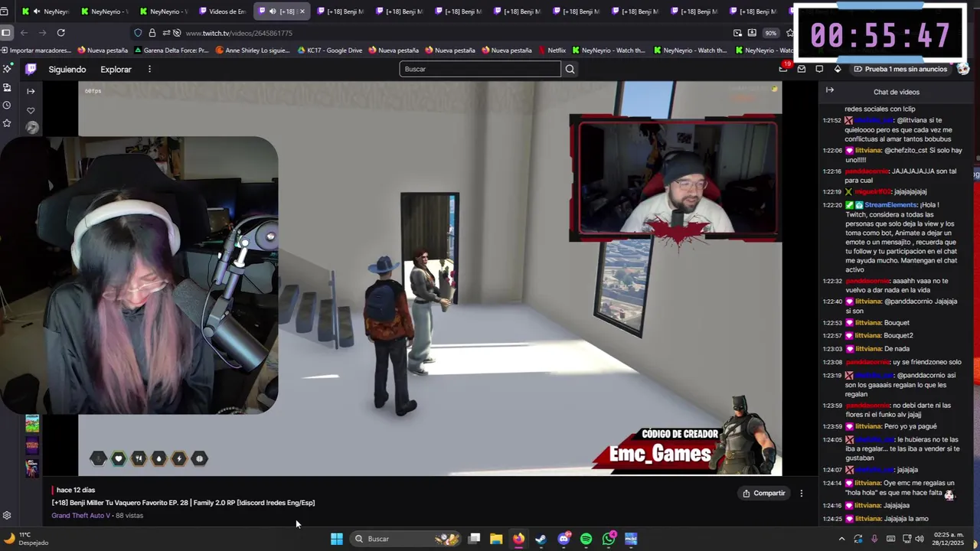Open Discord from the taskbar
The width and height of the screenshot is (980, 551).
click(x=564, y=539)
